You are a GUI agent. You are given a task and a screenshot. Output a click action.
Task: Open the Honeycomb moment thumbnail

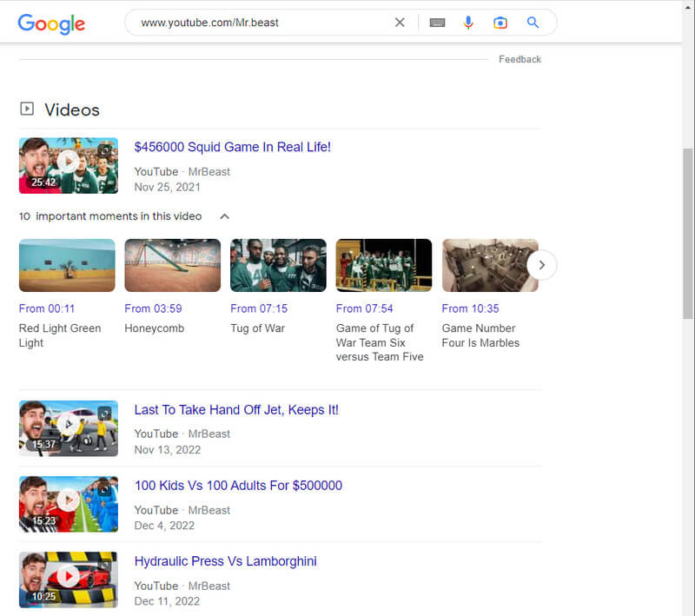click(x=172, y=266)
